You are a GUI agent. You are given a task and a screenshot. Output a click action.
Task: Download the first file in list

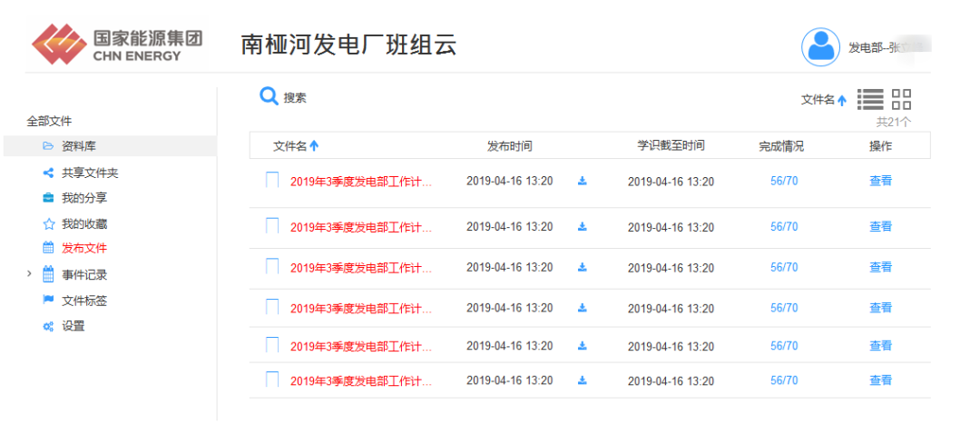[583, 181]
